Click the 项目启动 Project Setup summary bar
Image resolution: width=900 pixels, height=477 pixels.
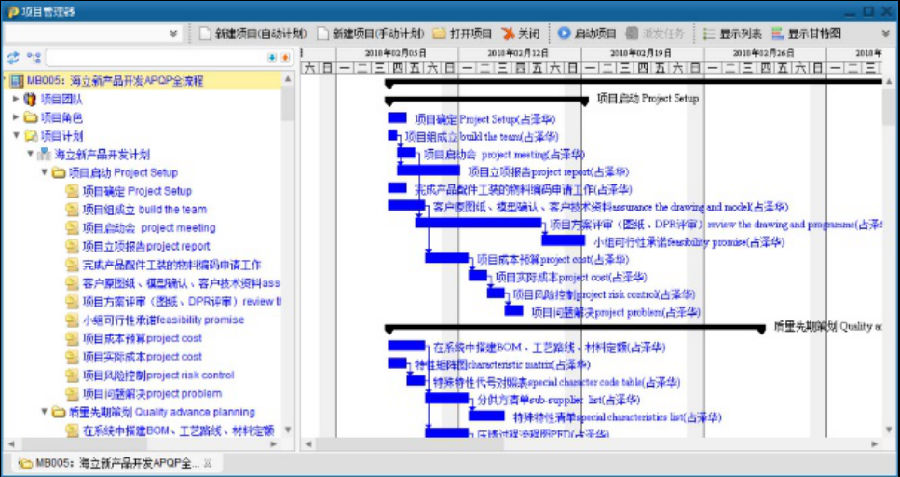(x=487, y=100)
